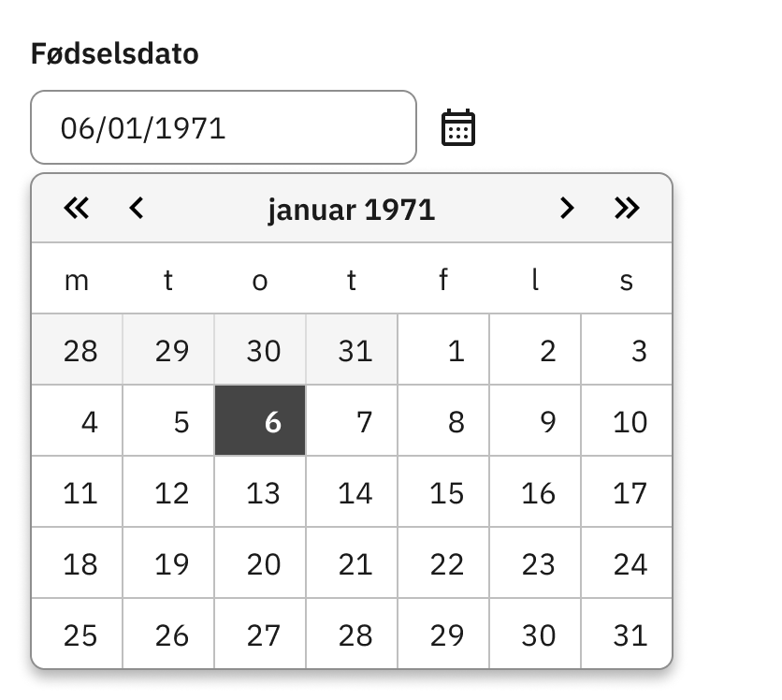
Task: Jump forward one year with the double-right arrow
Action: [x=627, y=208]
